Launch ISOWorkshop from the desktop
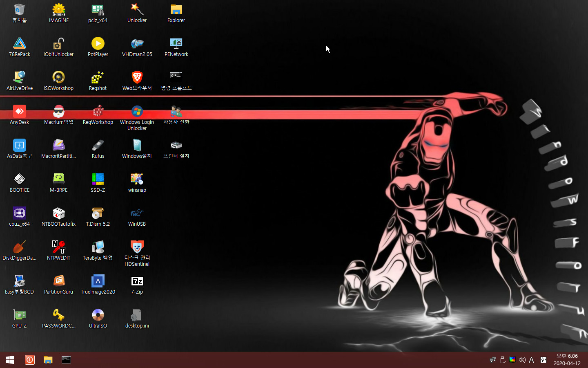The image size is (588, 368). [59, 81]
